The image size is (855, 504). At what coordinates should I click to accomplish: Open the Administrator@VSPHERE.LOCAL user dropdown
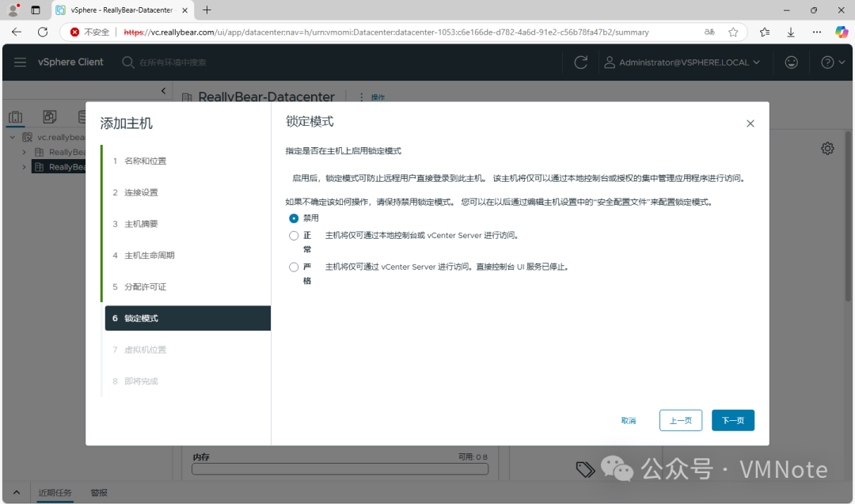682,63
